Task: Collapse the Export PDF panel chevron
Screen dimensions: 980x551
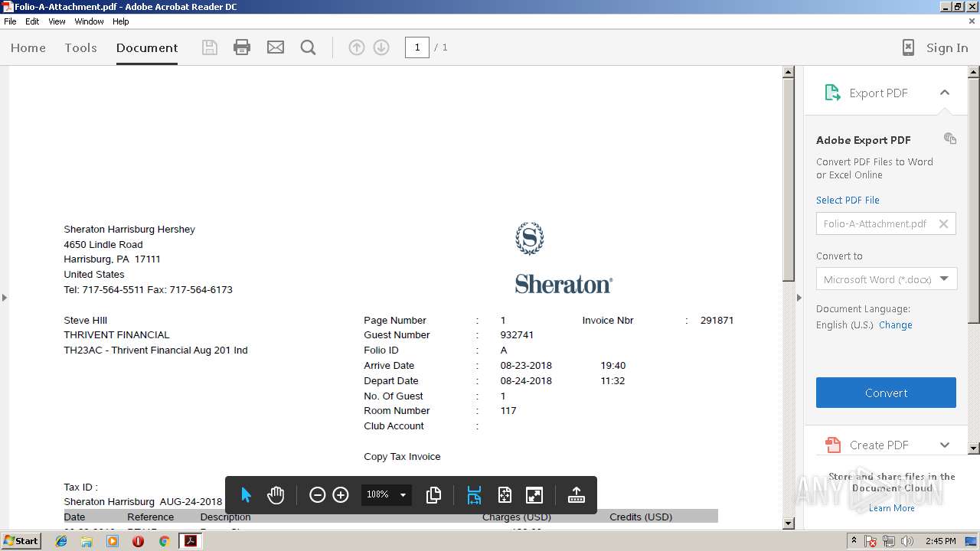Action: 945,93
